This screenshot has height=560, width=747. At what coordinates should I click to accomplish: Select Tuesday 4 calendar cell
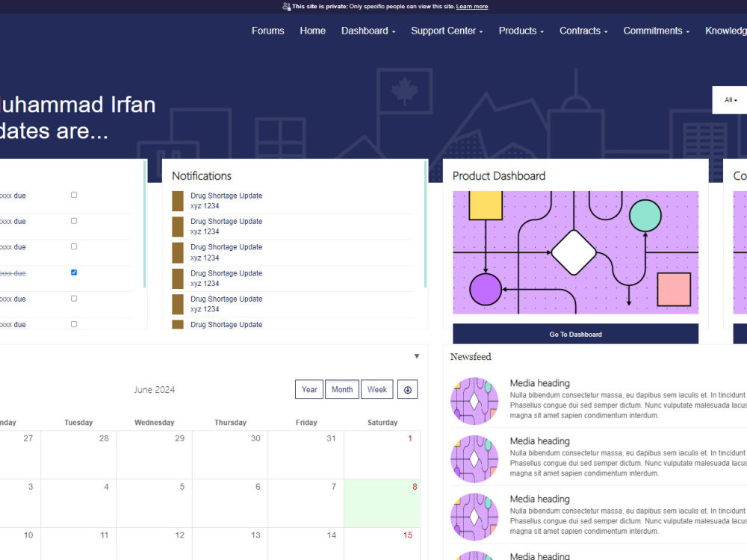click(78, 503)
